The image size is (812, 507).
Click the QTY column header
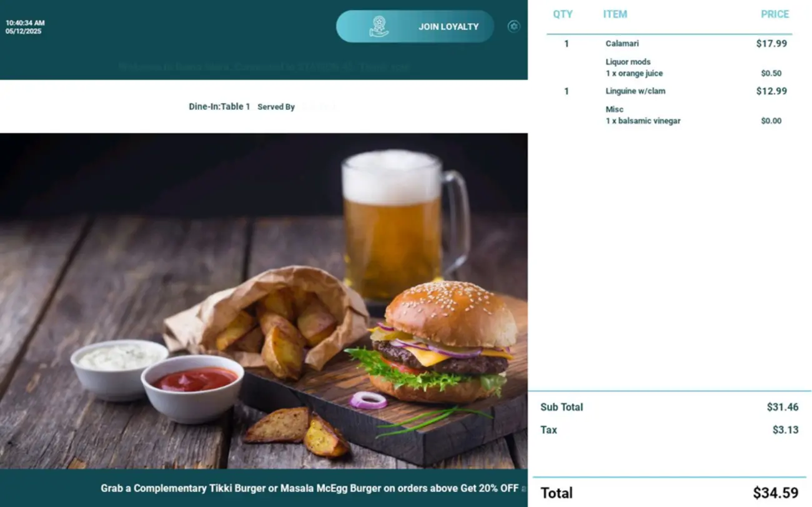(563, 14)
